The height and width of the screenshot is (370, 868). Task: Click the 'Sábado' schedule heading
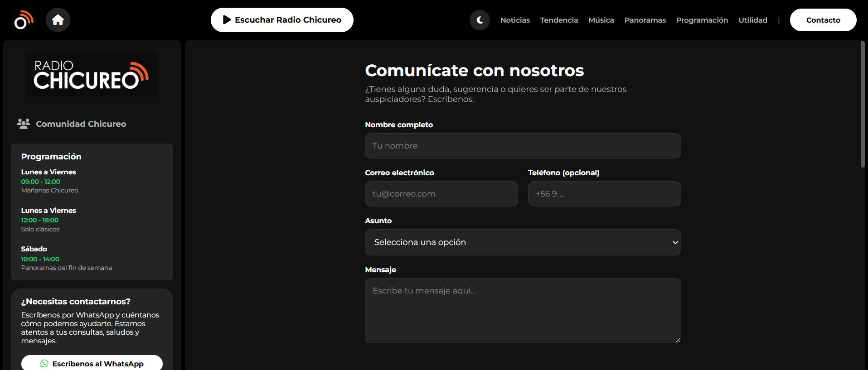point(34,249)
